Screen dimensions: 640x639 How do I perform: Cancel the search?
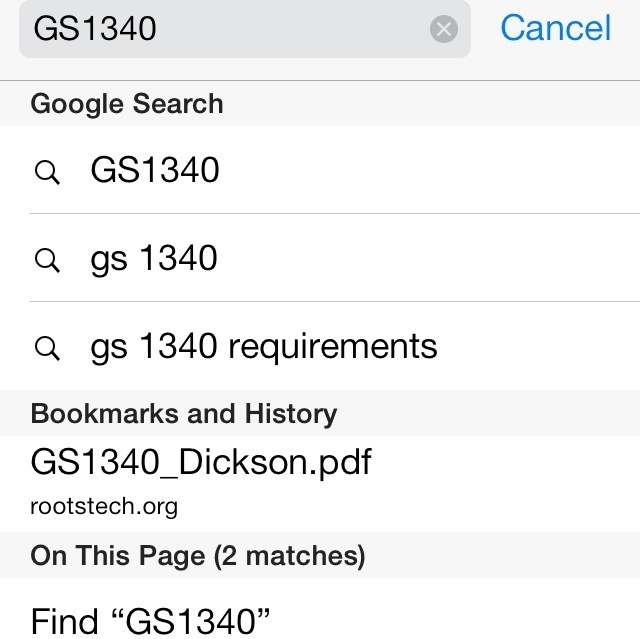(x=556, y=28)
